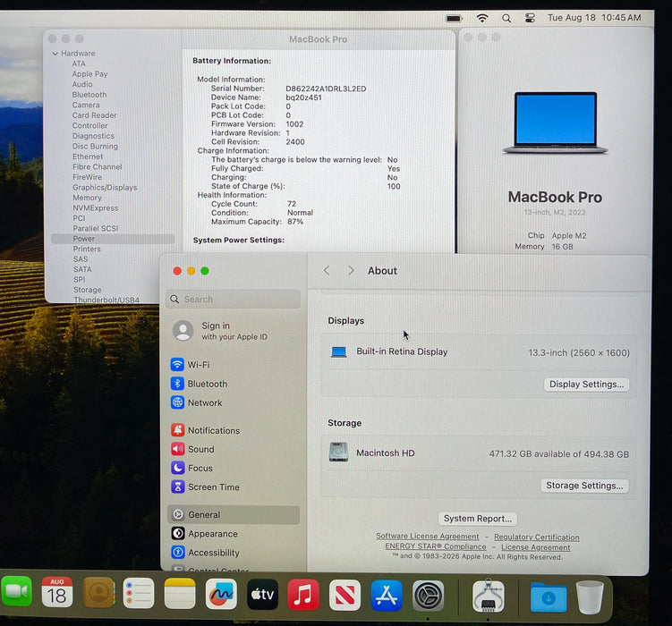Open Appearance settings
Screen dimensions: 672x626
pyautogui.click(x=204, y=534)
